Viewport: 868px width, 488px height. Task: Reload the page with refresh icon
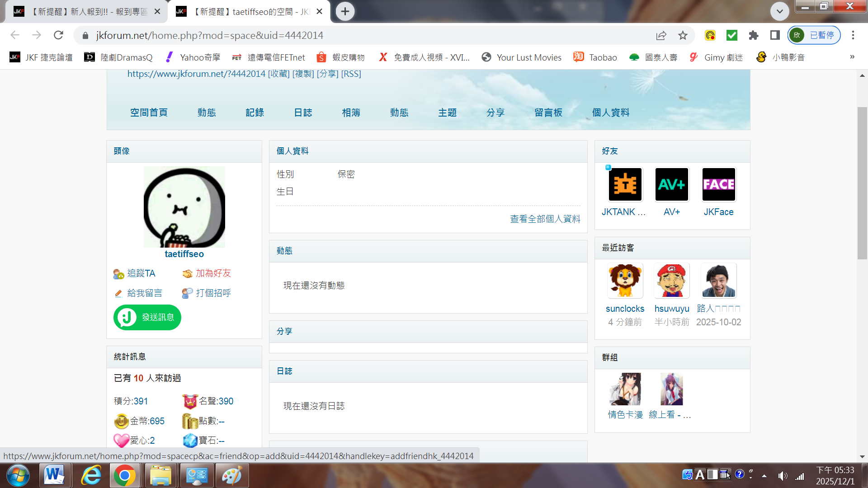[58, 35]
